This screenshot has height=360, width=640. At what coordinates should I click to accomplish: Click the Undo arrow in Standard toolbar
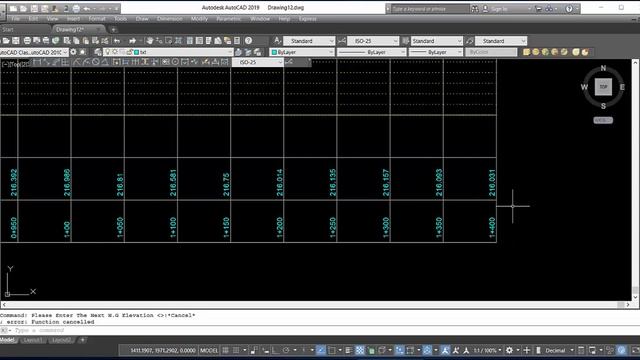[117, 41]
